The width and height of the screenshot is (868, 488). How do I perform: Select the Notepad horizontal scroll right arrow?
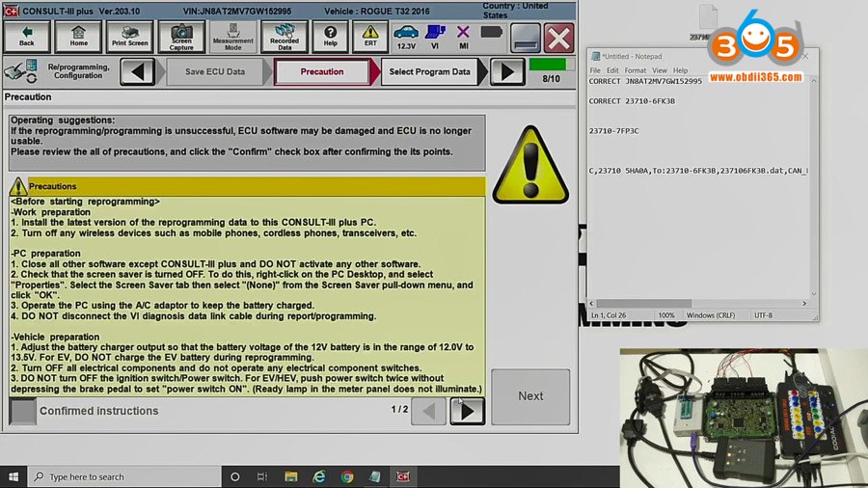tap(804, 303)
